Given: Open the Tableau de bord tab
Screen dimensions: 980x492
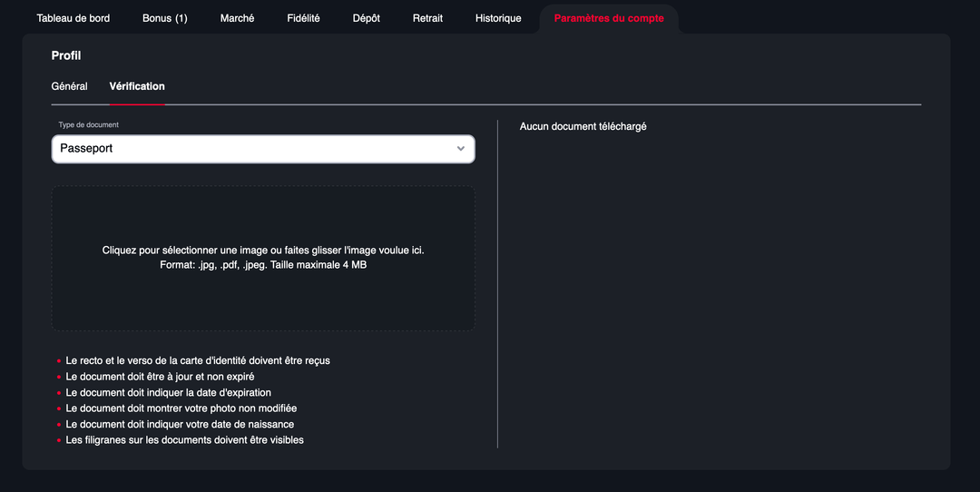Looking at the screenshot, I should tap(73, 18).
